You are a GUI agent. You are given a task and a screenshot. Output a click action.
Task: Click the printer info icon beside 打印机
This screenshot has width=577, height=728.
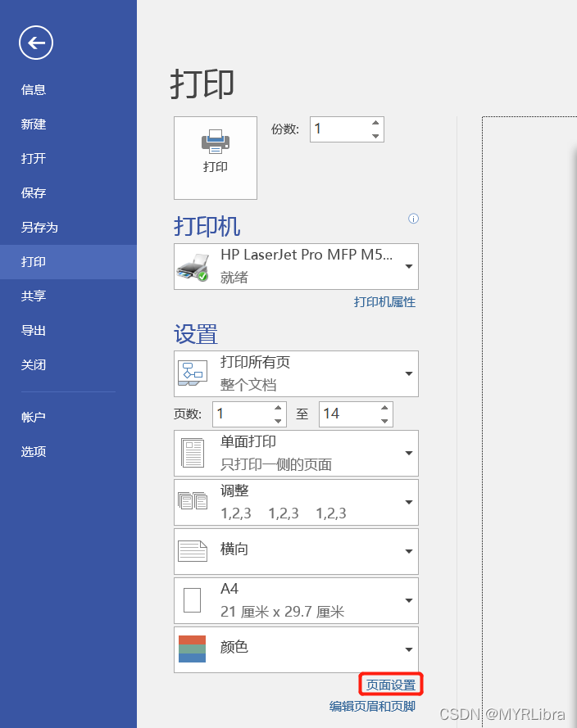tap(413, 219)
